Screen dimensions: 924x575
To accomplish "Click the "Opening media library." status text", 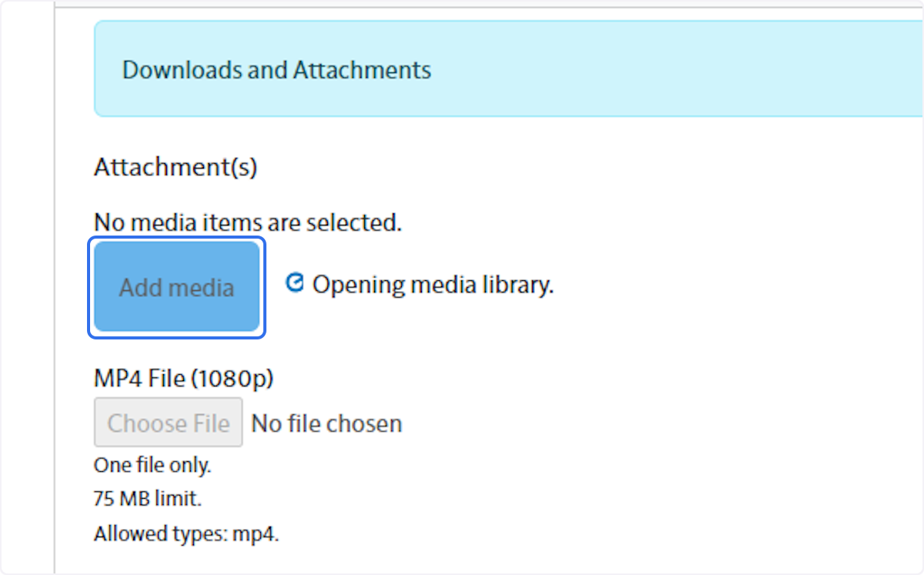I will tap(433, 284).
